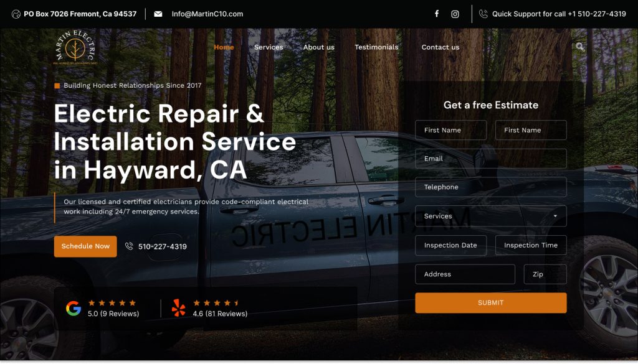638x364 pixels.
Task: Go to Services menu item
Action: [x=269, y=47]
